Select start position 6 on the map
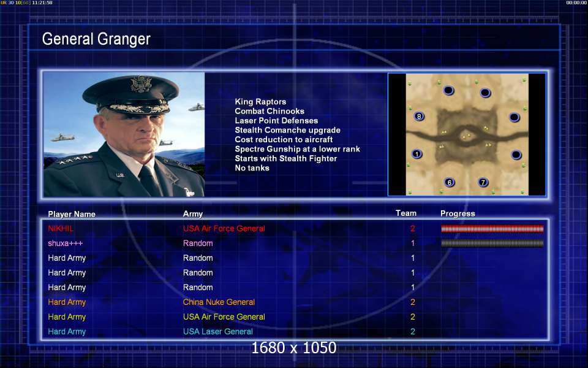 click(x=449, y=183)
